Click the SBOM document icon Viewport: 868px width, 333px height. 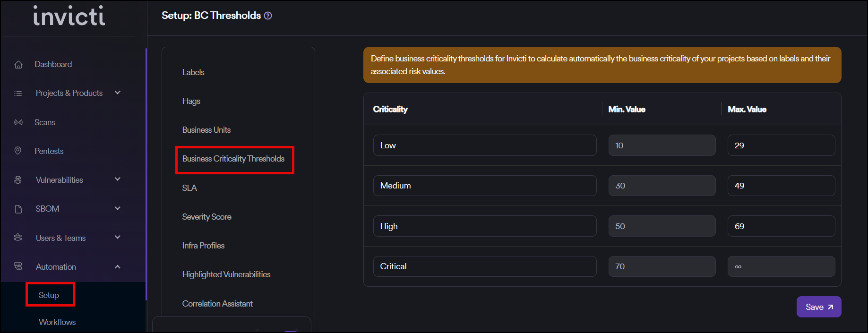point(18,209)
